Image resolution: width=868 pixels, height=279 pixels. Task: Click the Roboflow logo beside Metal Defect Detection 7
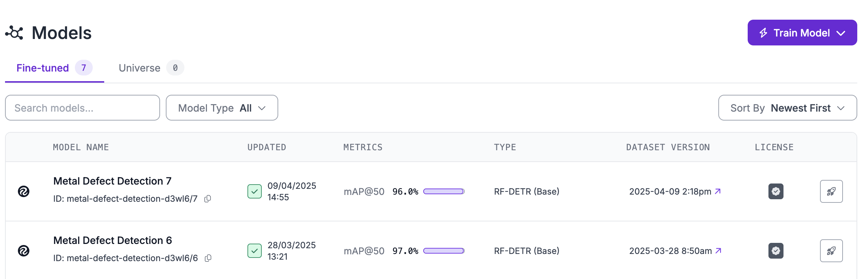pos(24,191)
